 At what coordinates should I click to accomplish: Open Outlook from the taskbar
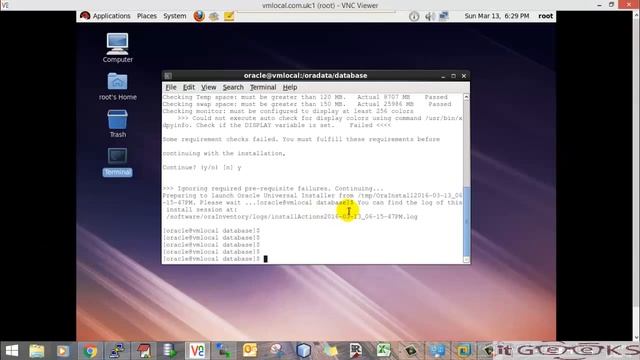250,351
